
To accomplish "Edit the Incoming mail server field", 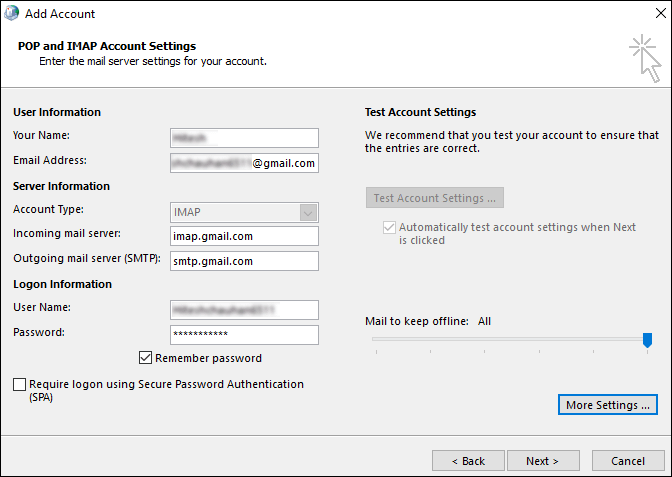I will tap(244, 236).
